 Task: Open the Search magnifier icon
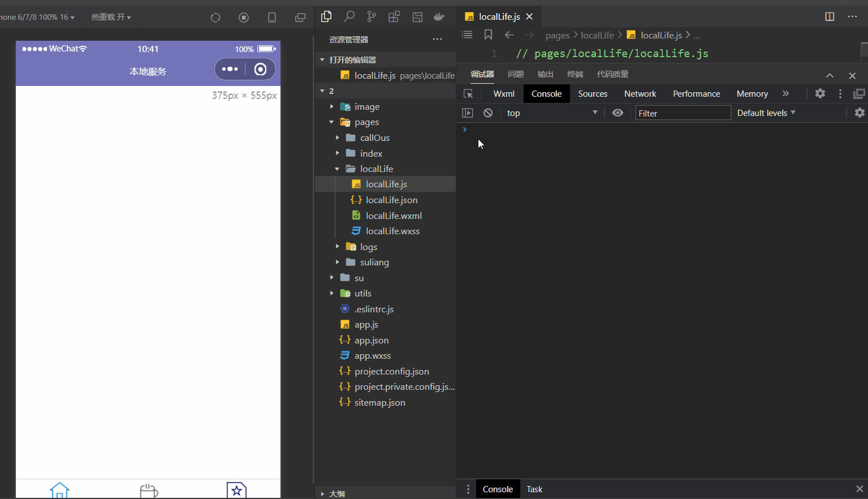[349, 16]
